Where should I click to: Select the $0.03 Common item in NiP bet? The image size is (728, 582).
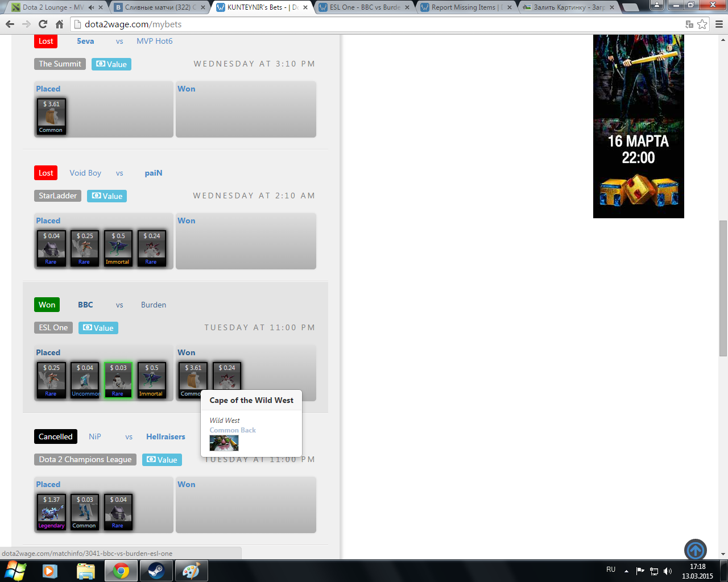click(x=85, y=512)
